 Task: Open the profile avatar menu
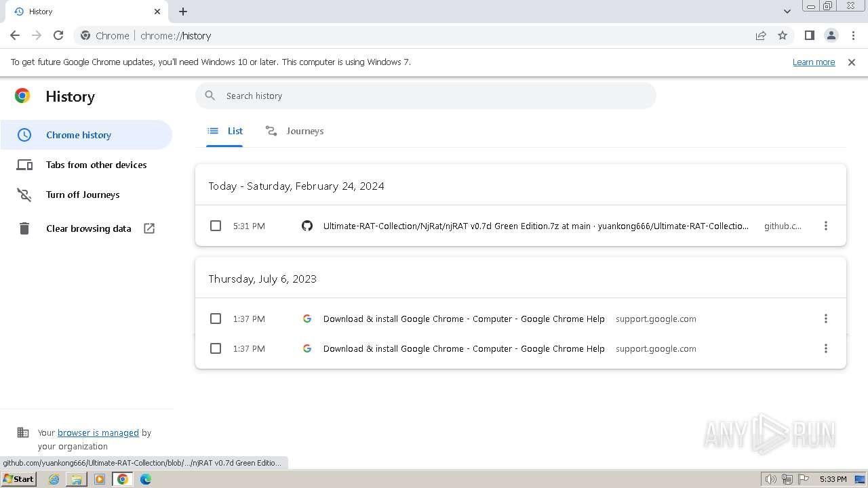pyautogui.click(x=831, y=35)
